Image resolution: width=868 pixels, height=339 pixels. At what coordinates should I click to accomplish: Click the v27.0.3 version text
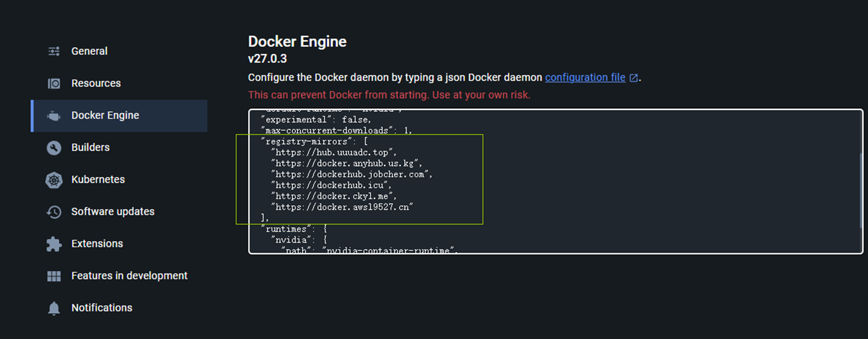(x=268, y=59)
